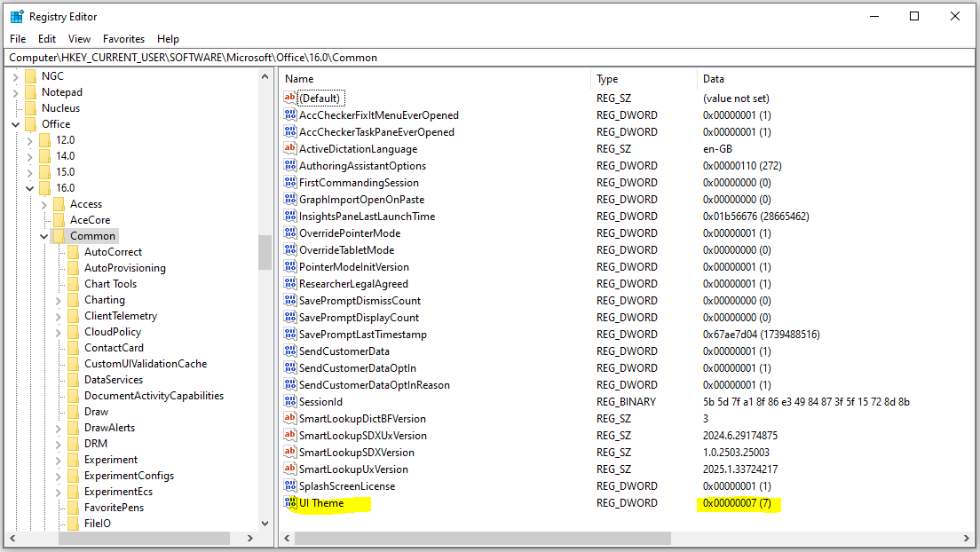
Task: Click the SplashScreenLicense DWORD icon
Action: pos(290,485)
